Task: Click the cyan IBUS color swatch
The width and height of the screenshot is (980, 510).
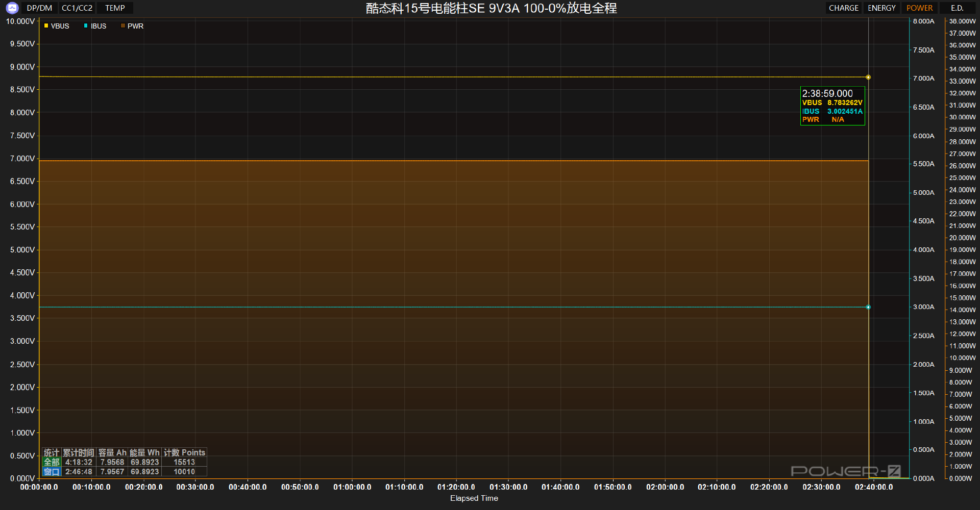Action: (x=86, y=25)
